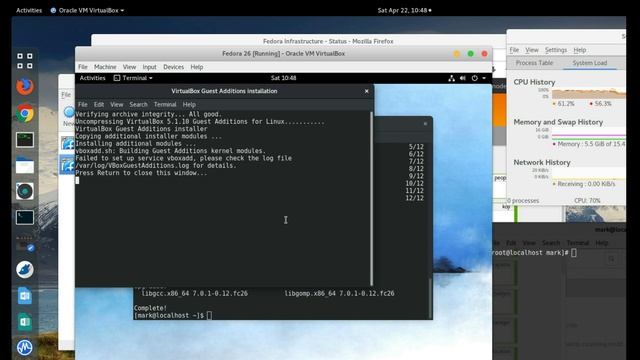
Task: Open the Excel spreadsheet dock icon
Action: [x=25, y=322]
